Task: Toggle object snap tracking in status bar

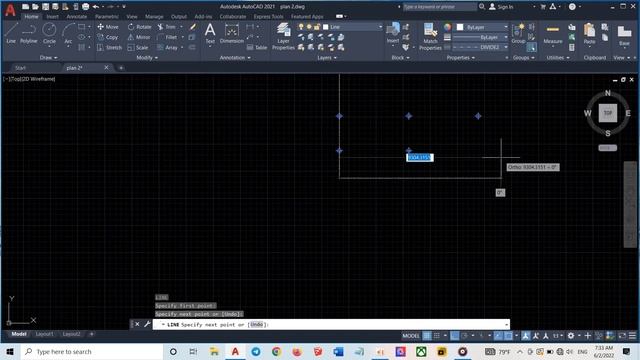Action: tap(498, 336)
